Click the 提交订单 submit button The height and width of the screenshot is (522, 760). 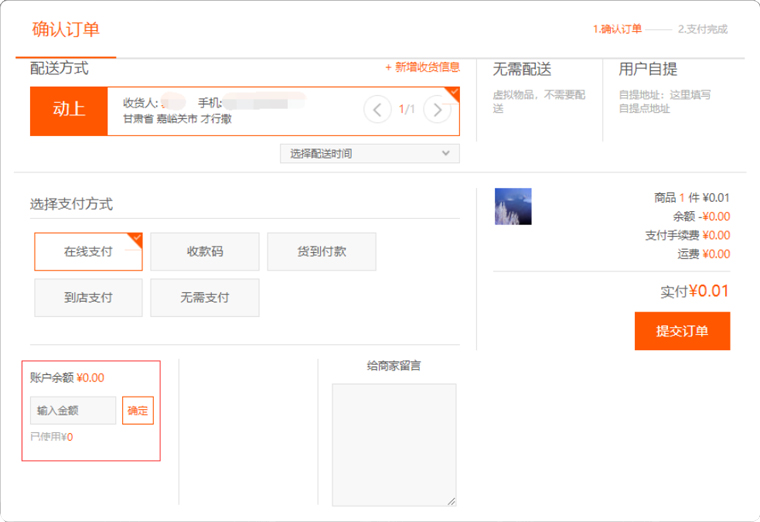(x=682, y=331)
